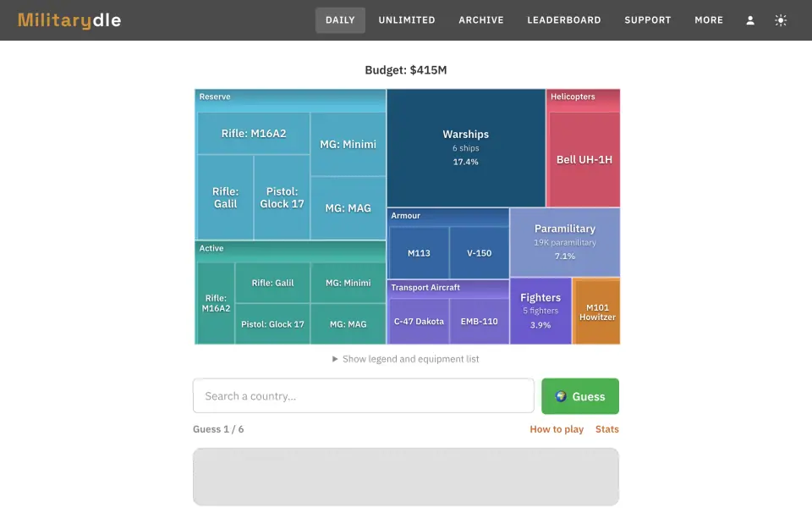Open the Leaderboard page
The width and height of the screenshot is (812, 508).
coord(564,20)
